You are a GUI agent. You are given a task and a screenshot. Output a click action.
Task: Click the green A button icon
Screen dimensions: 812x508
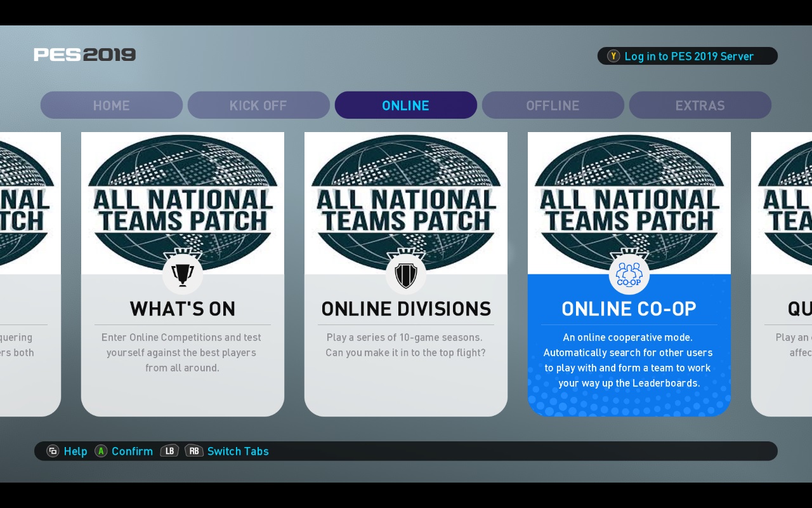pos(101,451)
